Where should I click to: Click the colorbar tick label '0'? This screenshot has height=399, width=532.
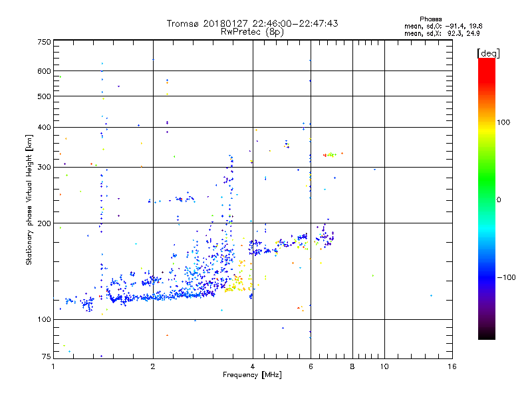click(x=498, y=200)
